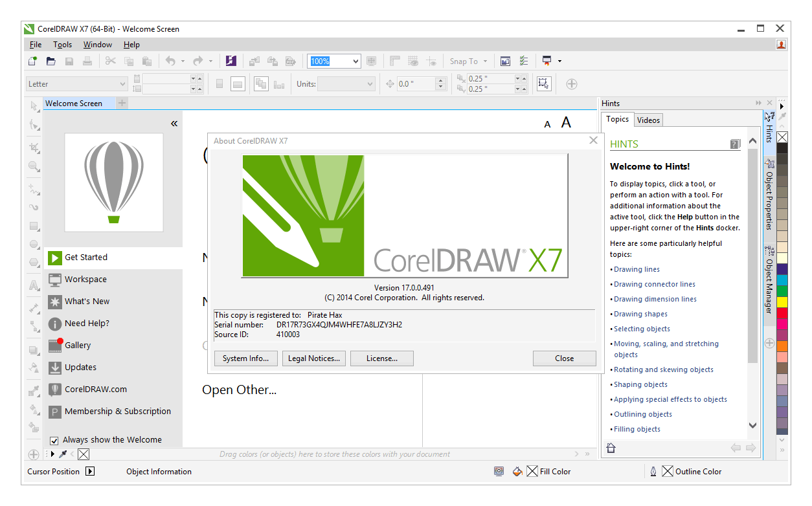Screen dimensions: 812x506
Task: Open the Application Launcher dropdown arrow
Action: point(559,61)
